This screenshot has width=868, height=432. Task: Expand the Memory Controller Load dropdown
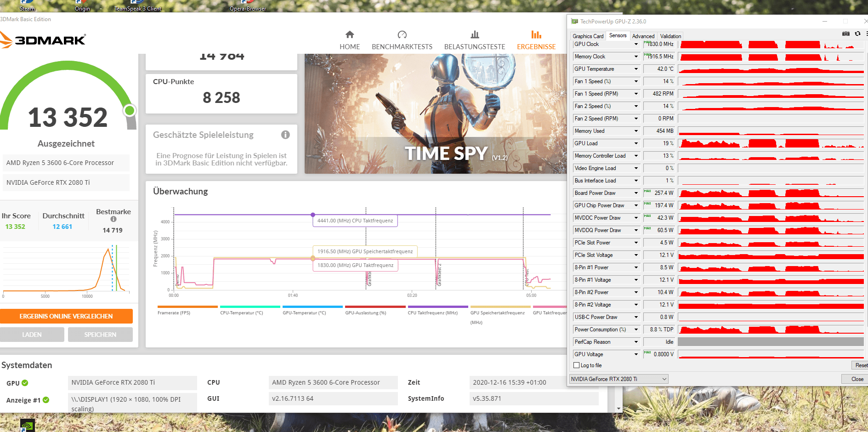(x=636, y=156)
